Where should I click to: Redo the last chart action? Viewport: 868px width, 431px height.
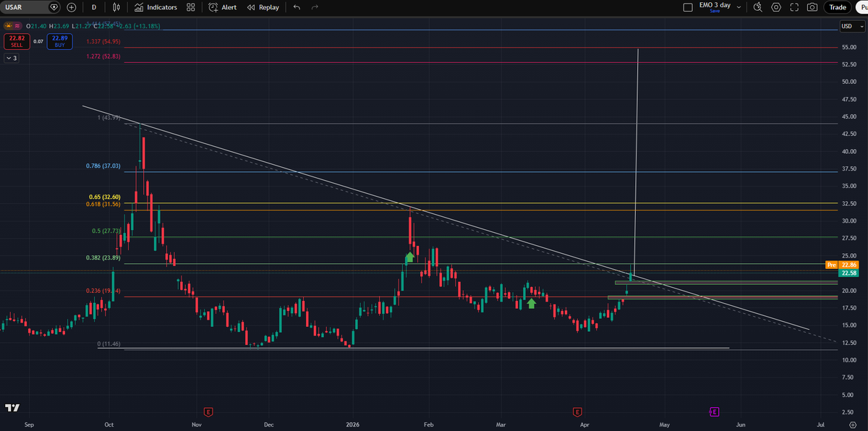315,7
